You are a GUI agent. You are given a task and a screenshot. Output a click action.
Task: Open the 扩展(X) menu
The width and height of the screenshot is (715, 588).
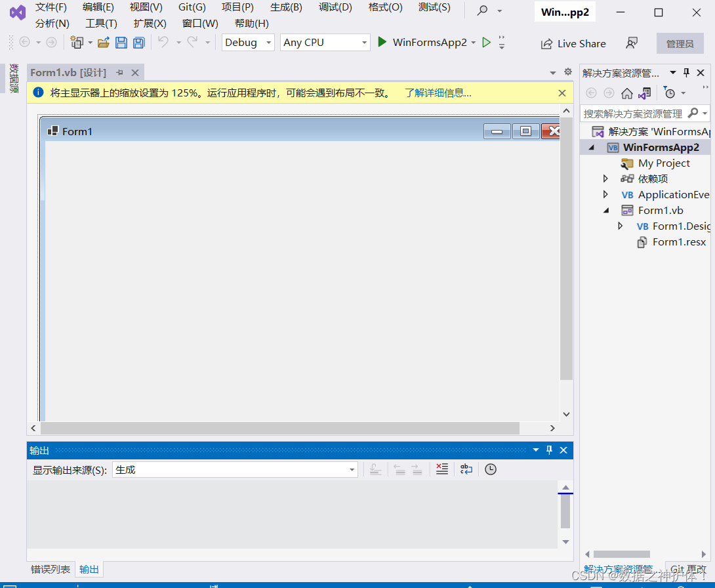tap(150, 23)
